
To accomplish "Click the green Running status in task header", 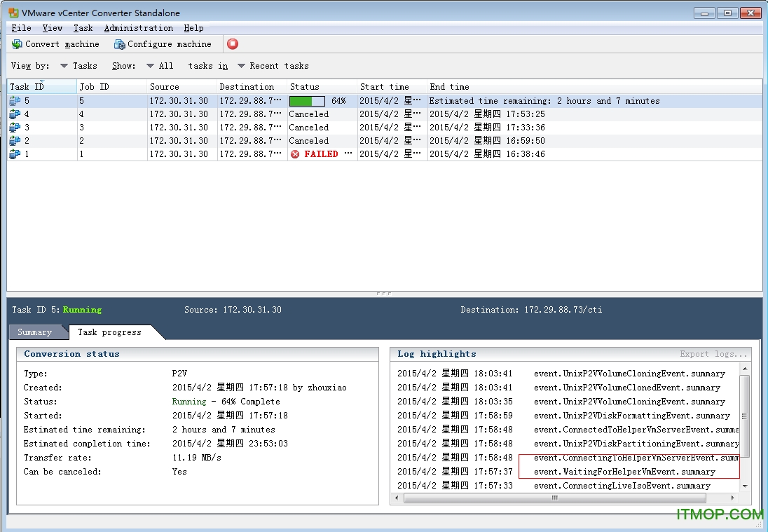I will tap(82, 310).
